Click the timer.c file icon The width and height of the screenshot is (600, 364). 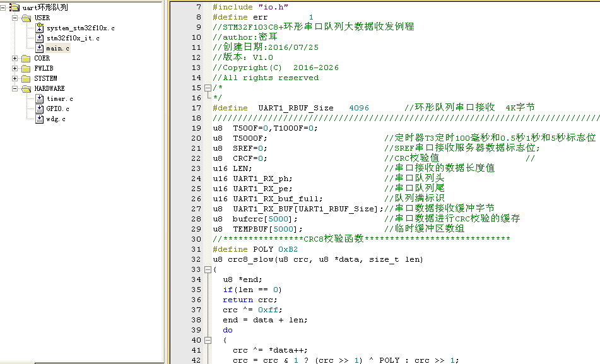point(39,98)
